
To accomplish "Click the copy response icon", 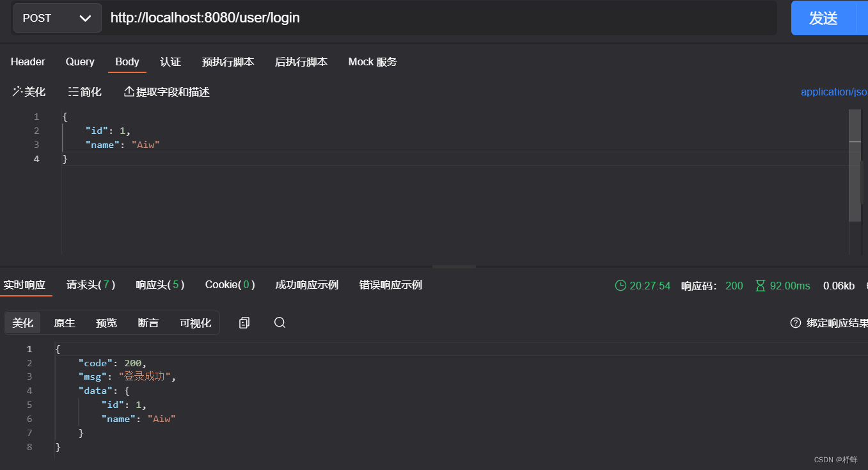I will (x=244, y=323).
